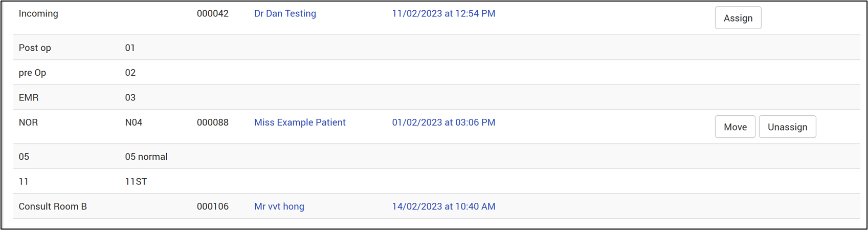Click the 01/02/2023 at 03:06 PM date link
The image size is (868, 230).
[443, 122]
